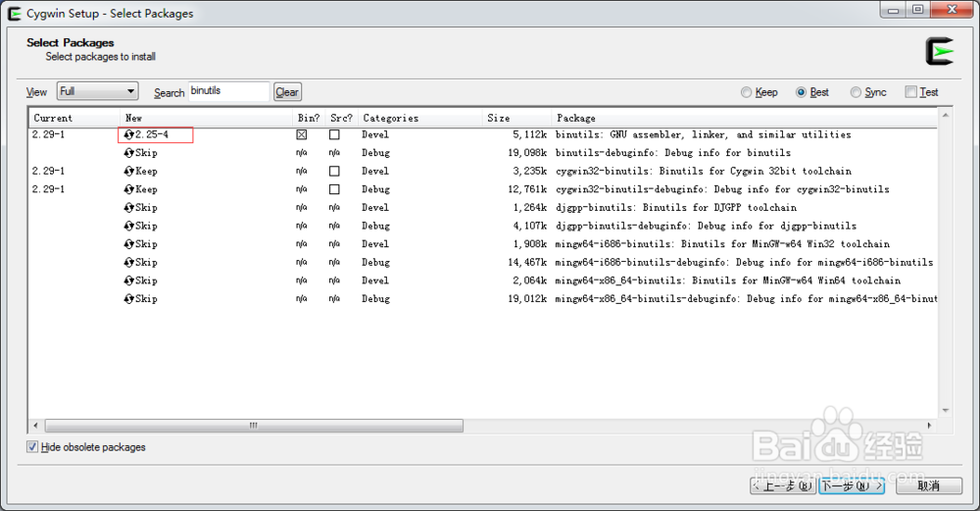
Task: Click the Size column header
Action: click(x=516, y=118)
